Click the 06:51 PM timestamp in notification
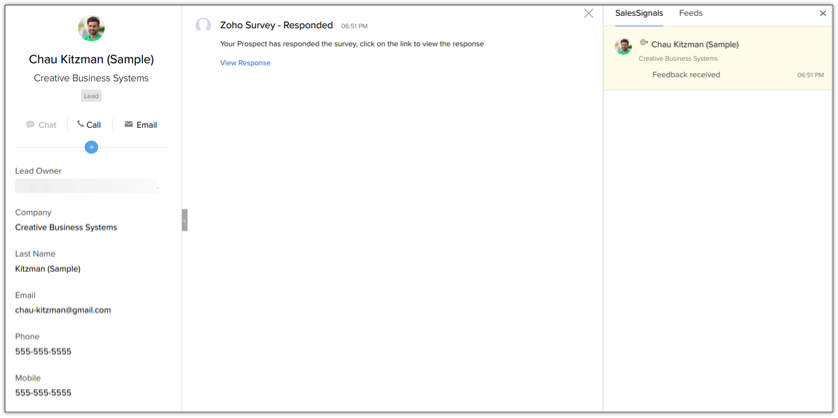Screen dimensions: 838x418 coord(810,75)
